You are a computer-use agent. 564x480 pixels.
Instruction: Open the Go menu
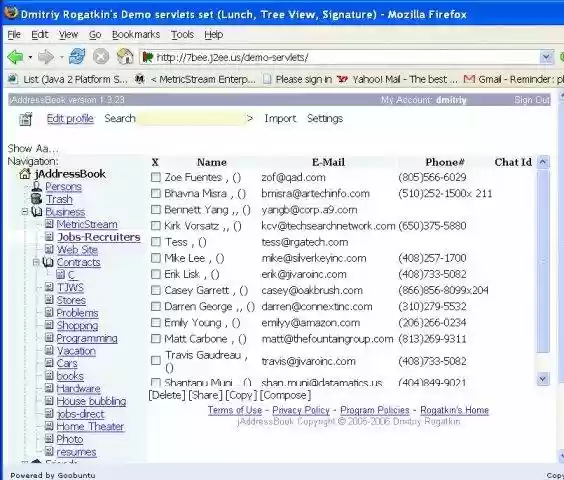(95, 35)
